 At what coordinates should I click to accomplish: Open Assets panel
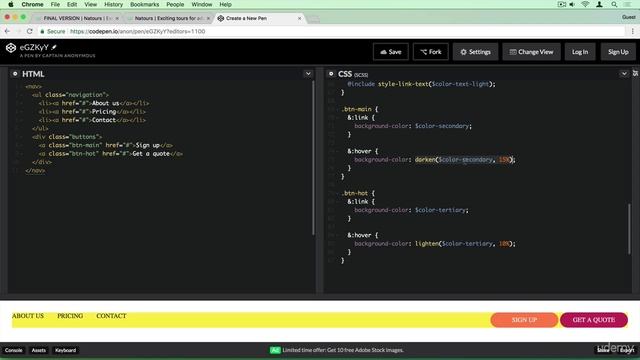(39, 350)
